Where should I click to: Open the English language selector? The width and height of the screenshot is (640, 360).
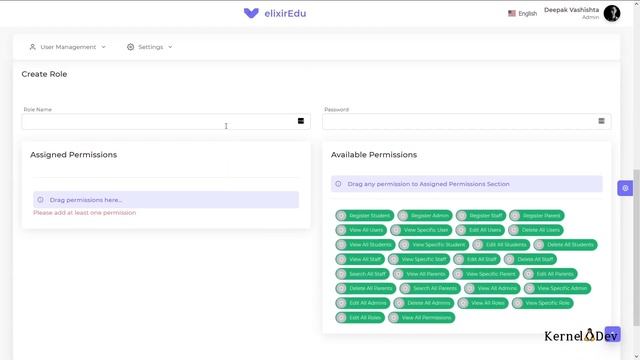point(522,13)
